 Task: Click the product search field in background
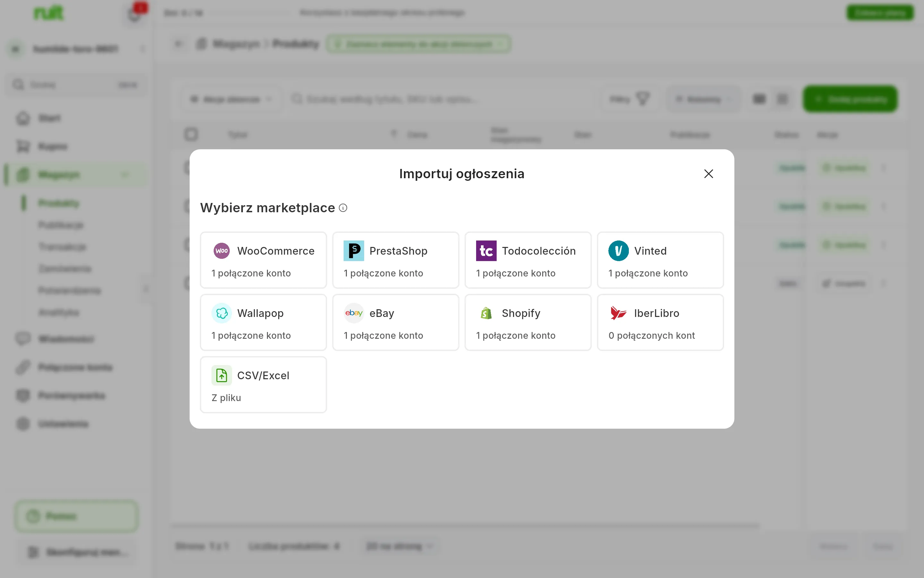pos(439,100)
